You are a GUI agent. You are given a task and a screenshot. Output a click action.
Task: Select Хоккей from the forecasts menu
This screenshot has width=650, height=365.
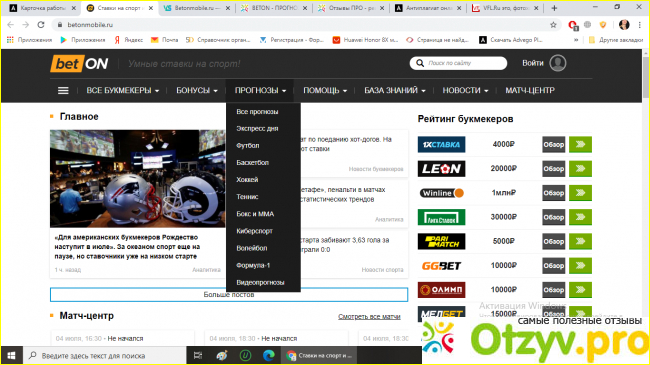tap(247, 180)
